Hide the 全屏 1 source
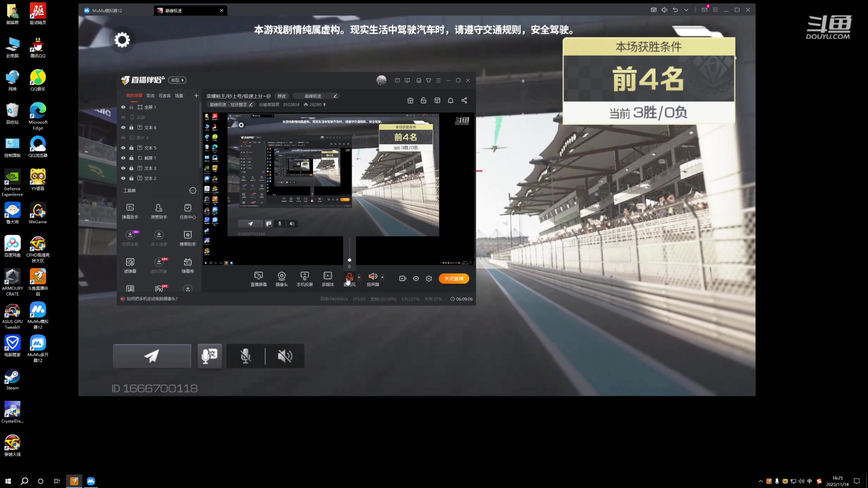 123,107
